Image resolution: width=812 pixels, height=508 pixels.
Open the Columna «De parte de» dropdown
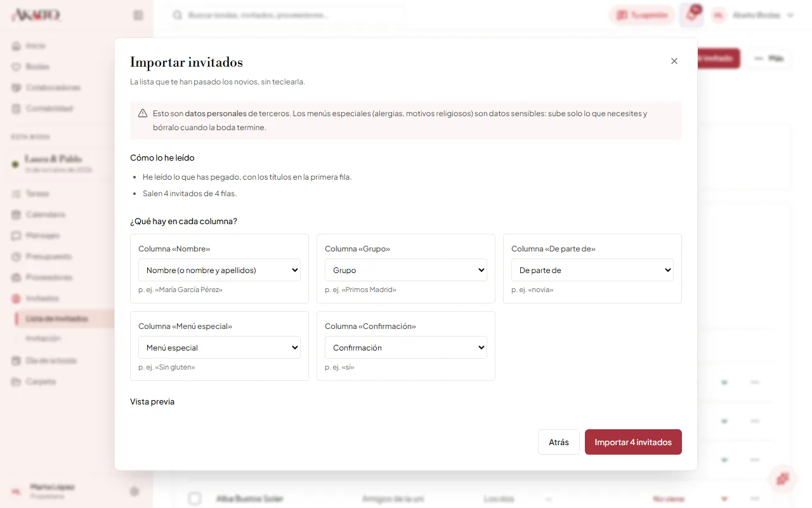coord(593,270)
